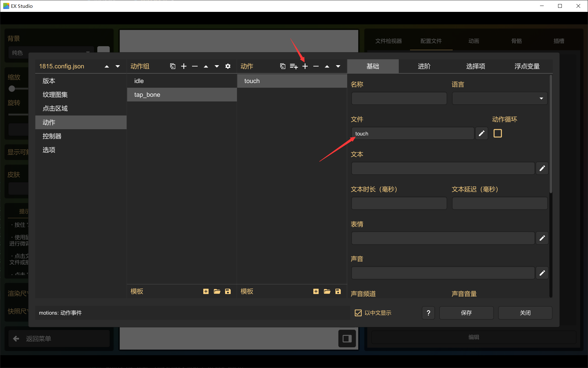
Task: Click the 关闭 button
Action: click(525, 313)
